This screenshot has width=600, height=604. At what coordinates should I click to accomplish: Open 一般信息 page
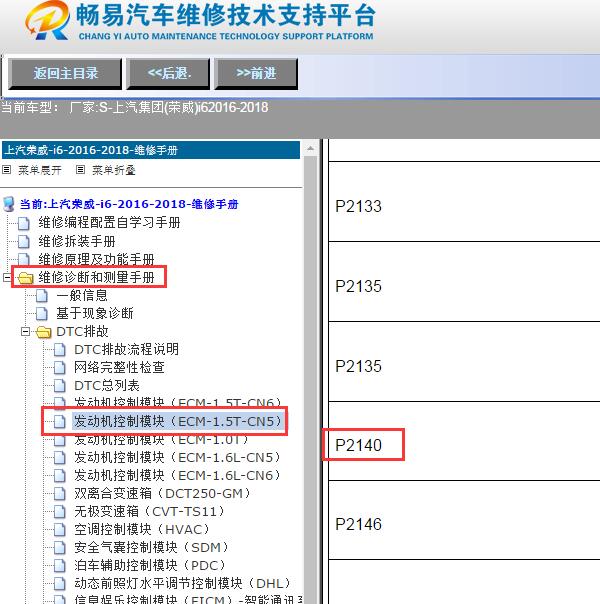[82, 295]
